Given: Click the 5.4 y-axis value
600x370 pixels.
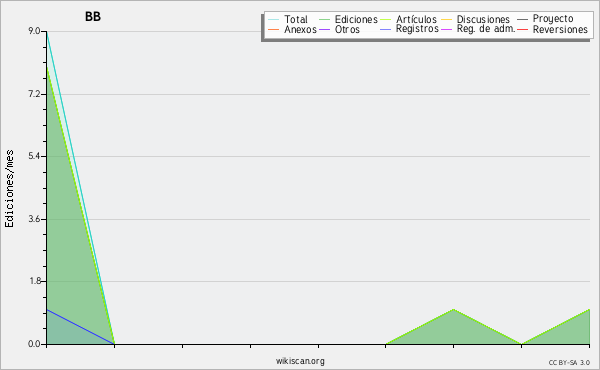Looking at the screenshot, I should [x=34, y=156].
